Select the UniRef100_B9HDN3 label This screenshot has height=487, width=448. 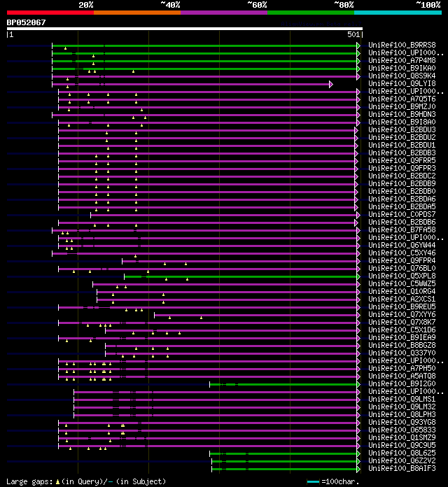click(x=402, y=114)
